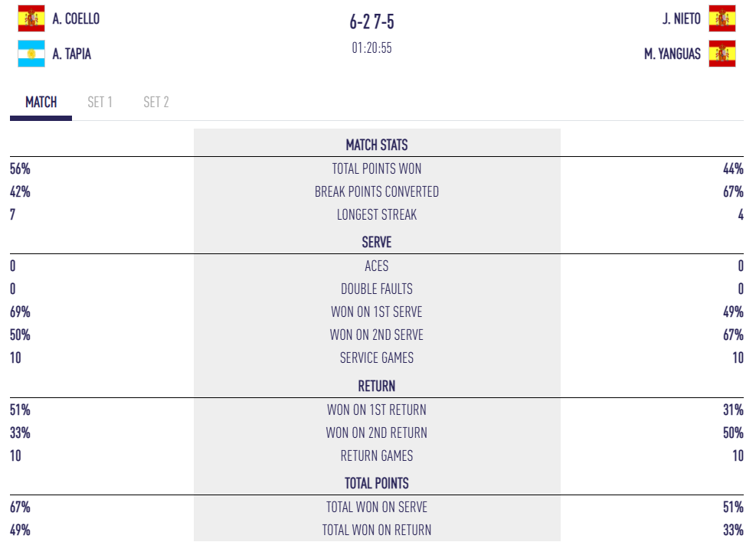Click the Spanish flag beside J. Nieto
756x555 pixels.
(x=722, y=18)
